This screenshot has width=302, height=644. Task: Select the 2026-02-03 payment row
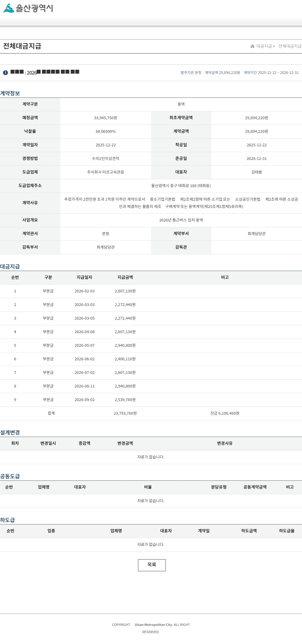[151, 291]
